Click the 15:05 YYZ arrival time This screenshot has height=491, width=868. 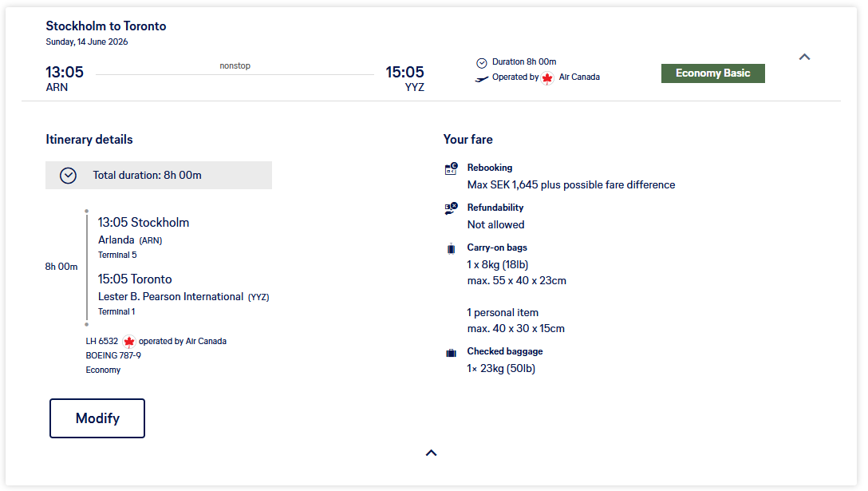coord(404,73)
